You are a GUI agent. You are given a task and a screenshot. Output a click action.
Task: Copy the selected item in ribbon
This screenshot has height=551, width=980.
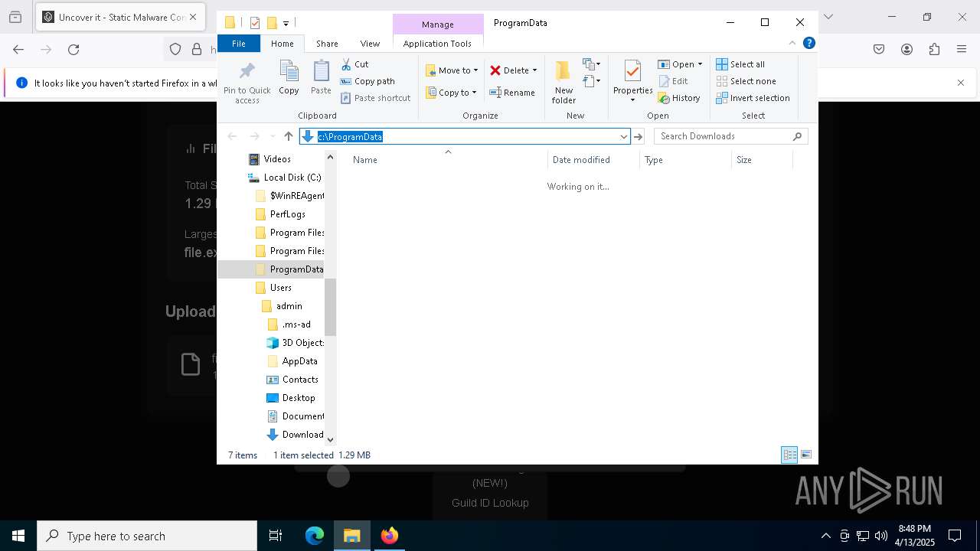[x=289, y=78]
